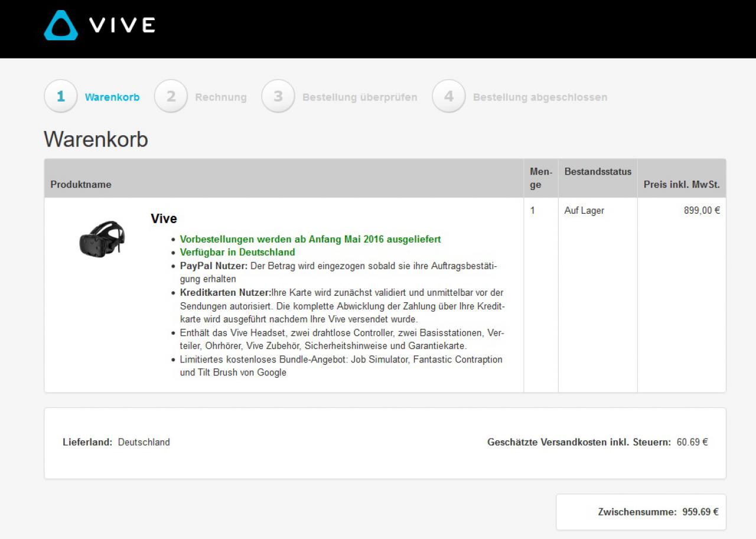Click the Vive headset product thumbnail

tap(102, 239)
